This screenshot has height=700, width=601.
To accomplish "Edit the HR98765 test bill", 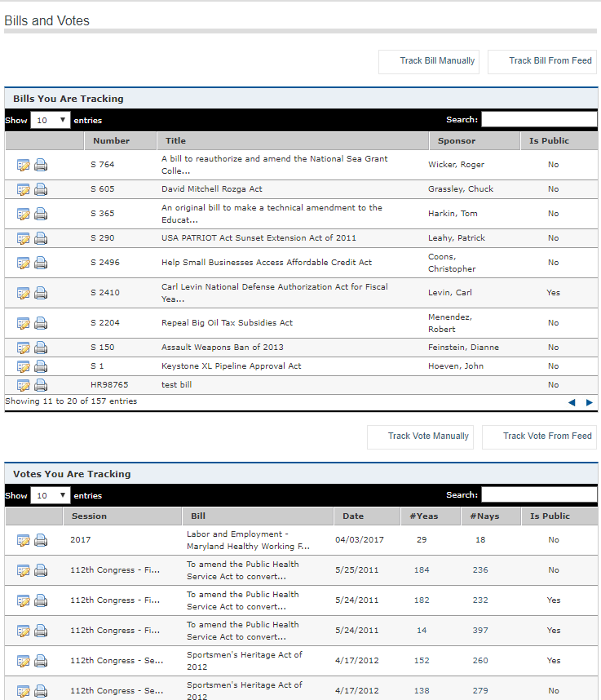I will tap(23, 385).
